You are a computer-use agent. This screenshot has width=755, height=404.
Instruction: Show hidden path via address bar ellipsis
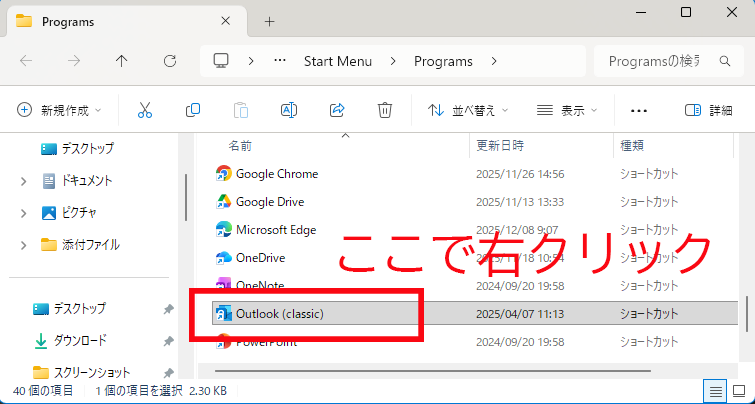(280, 61)
